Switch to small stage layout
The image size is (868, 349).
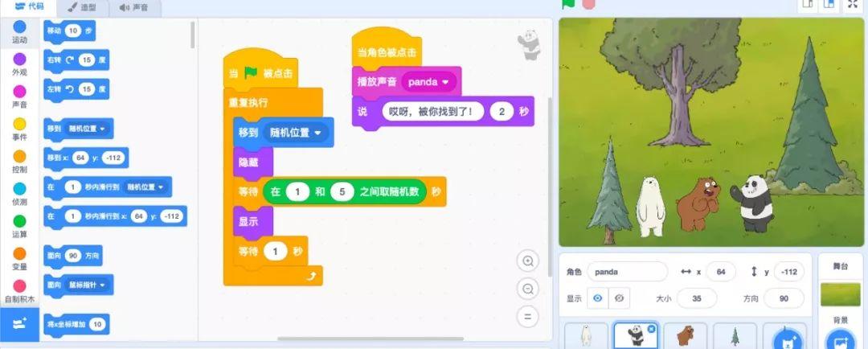pyautogui.click(x=808, y=5)
